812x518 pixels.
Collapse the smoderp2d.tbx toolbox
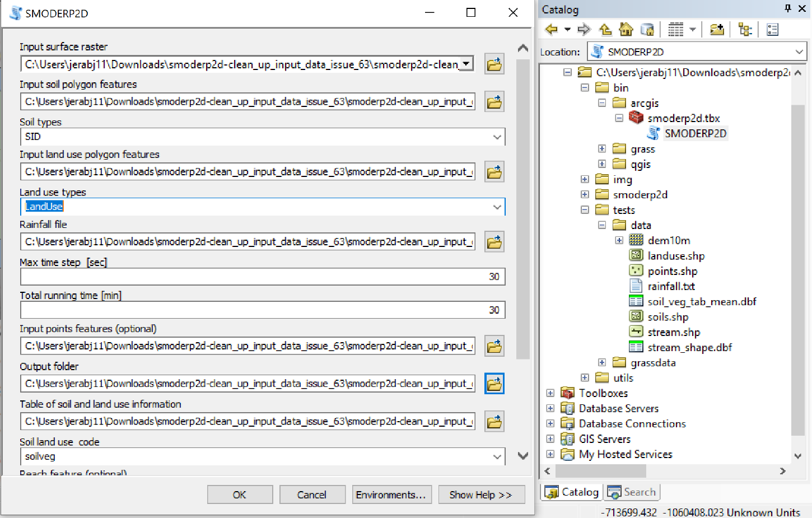tap(619, 118)
